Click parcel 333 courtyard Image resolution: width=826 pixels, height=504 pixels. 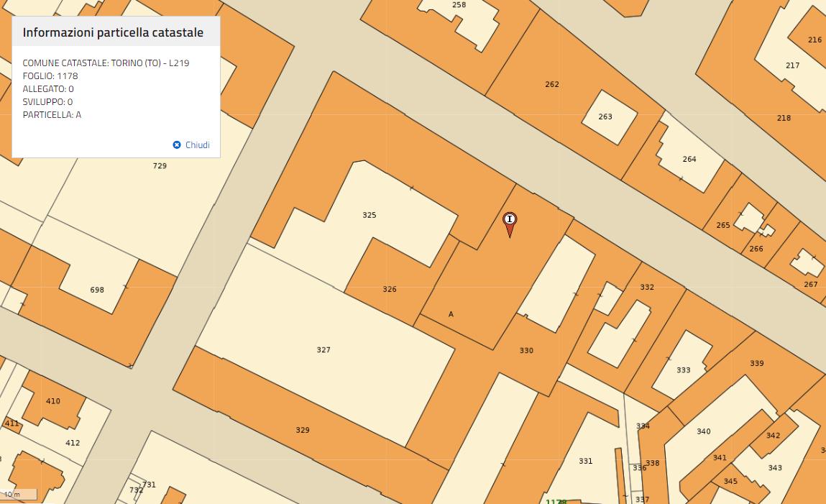click(683, 370)
